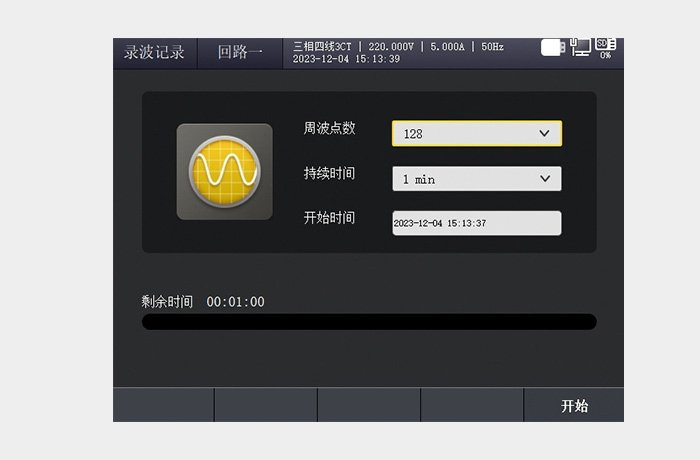700x460 pixels.
Task: Click the 剩余时间 00:01:00 readout
Action: 203,302
